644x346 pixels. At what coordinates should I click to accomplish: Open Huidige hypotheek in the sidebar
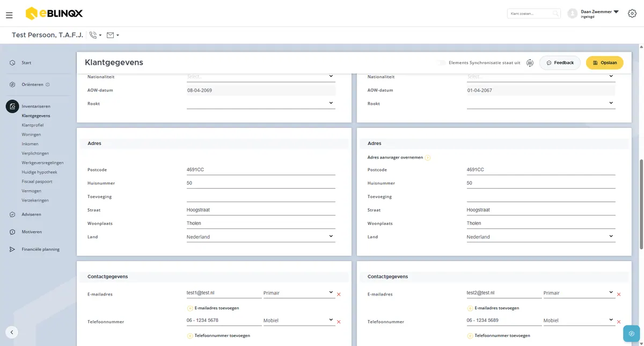pos(39,172)
